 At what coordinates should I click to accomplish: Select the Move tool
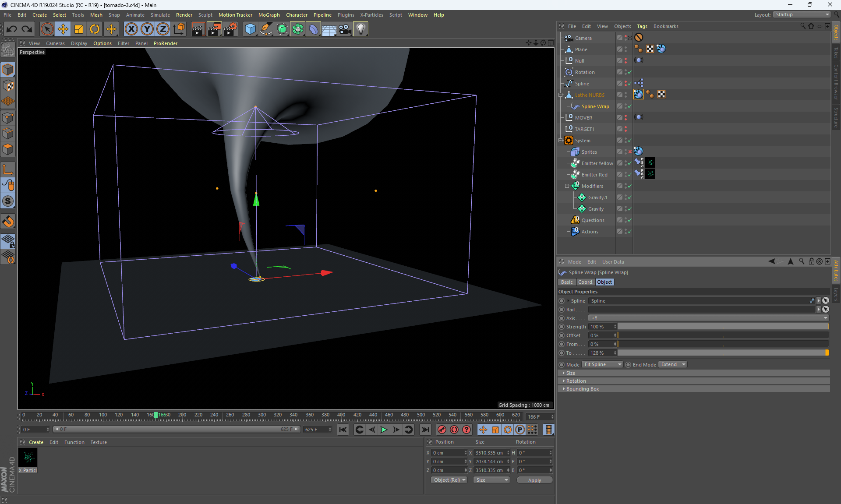(63, 29)
